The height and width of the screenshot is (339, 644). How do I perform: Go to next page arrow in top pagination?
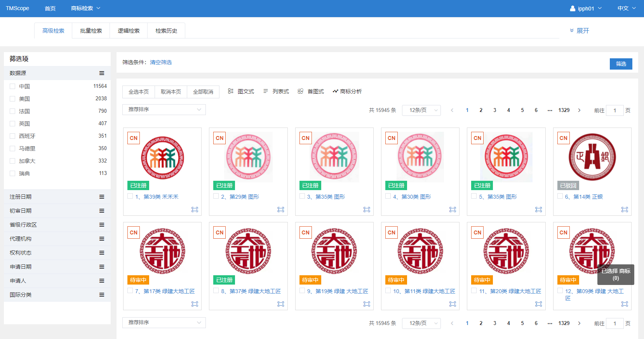pos(579,110)
